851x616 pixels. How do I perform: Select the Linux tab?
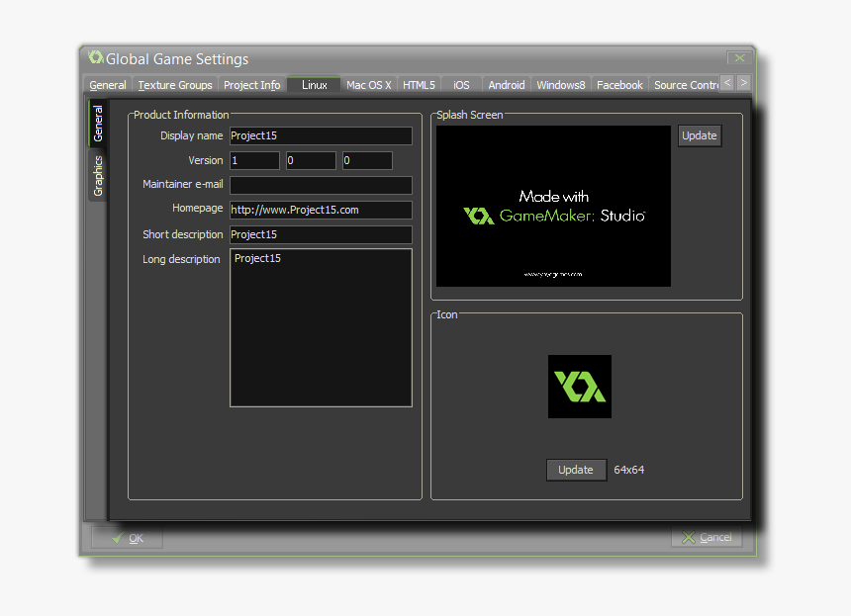click(315, 85)
